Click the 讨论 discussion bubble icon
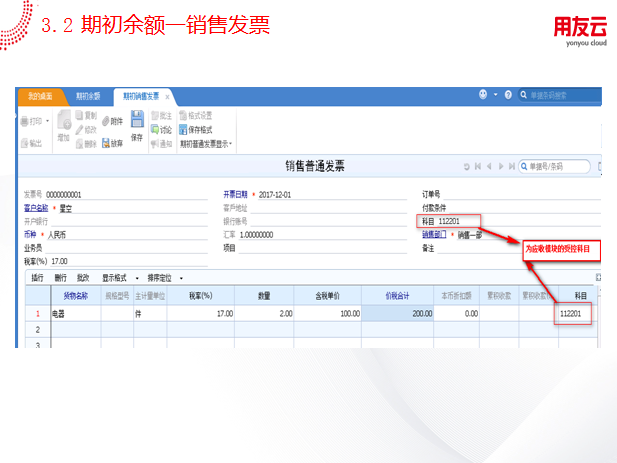 [x=155, y=129]
